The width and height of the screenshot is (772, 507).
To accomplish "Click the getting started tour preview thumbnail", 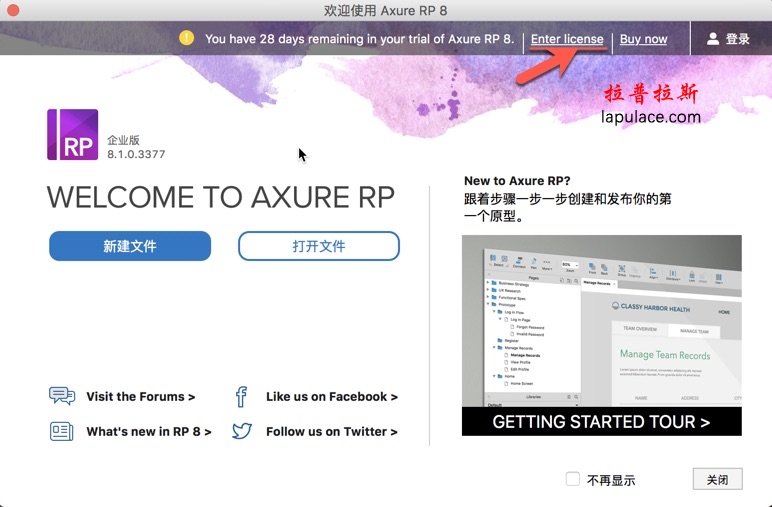I will [602, 321].
